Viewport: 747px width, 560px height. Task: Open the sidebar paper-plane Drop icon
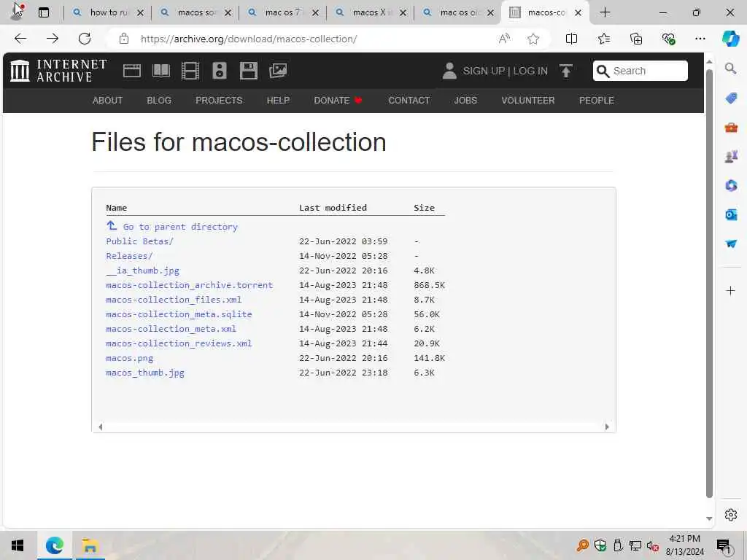pyautogui.click(x=731, y=244)
